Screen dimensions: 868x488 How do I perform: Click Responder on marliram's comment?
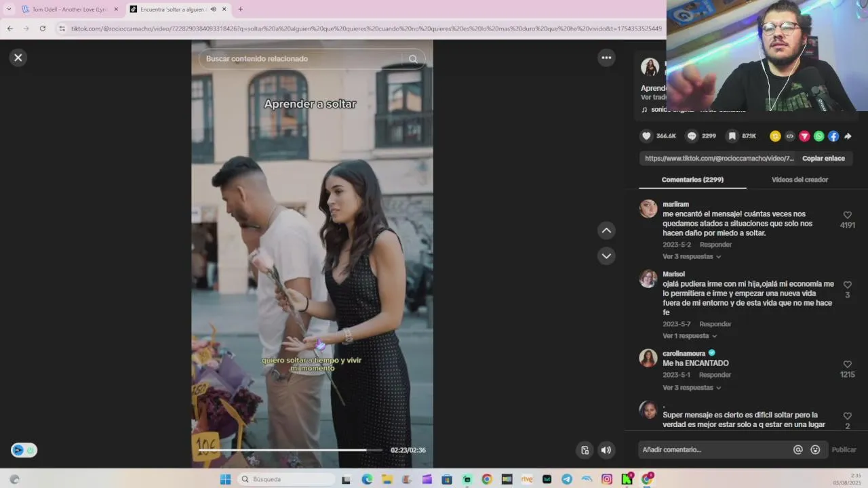pos(715,245)
